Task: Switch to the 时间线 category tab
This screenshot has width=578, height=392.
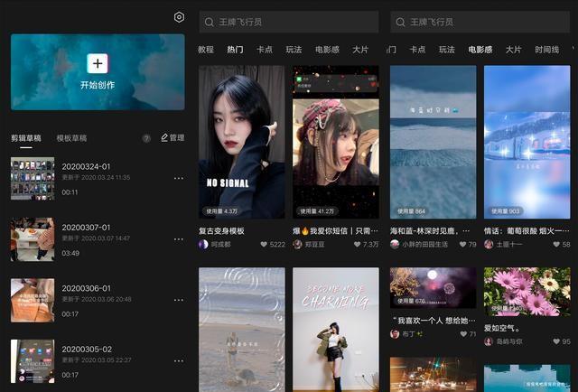Action: 546,50
